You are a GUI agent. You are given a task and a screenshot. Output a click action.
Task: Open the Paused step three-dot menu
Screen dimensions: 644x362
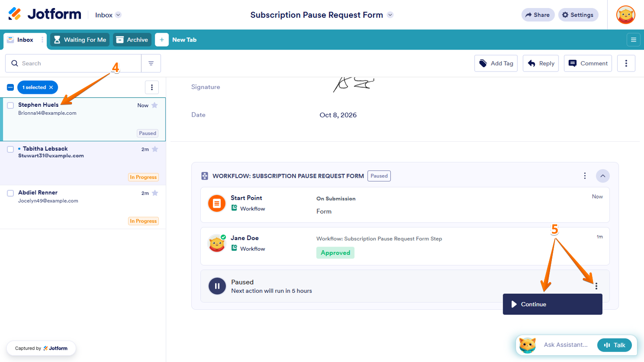coord(597,286)
